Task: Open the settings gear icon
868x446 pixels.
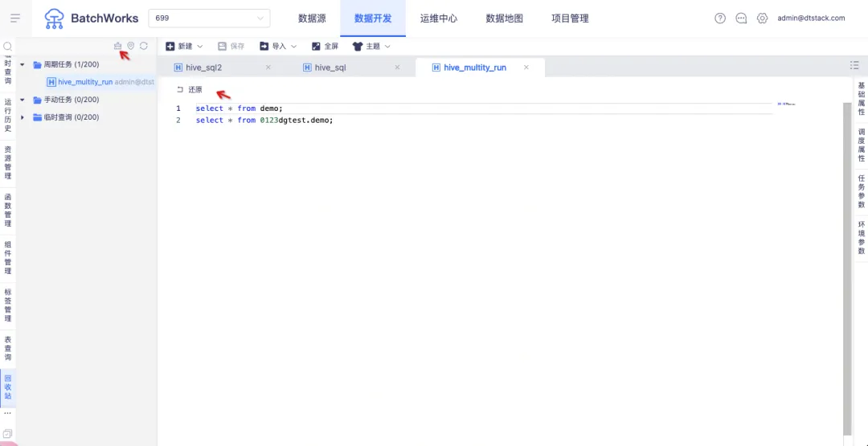Action: [762, 18]
